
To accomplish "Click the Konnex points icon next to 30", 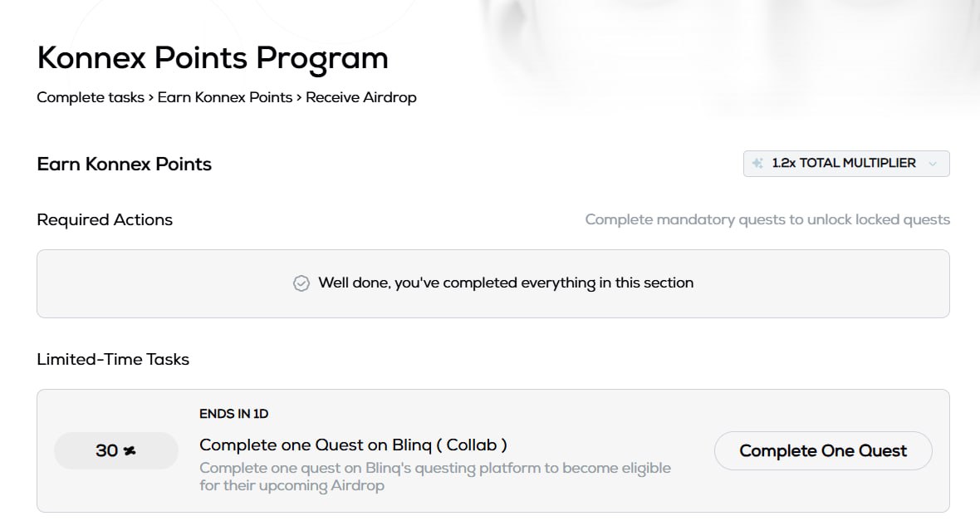I will [x=130, y=451].
